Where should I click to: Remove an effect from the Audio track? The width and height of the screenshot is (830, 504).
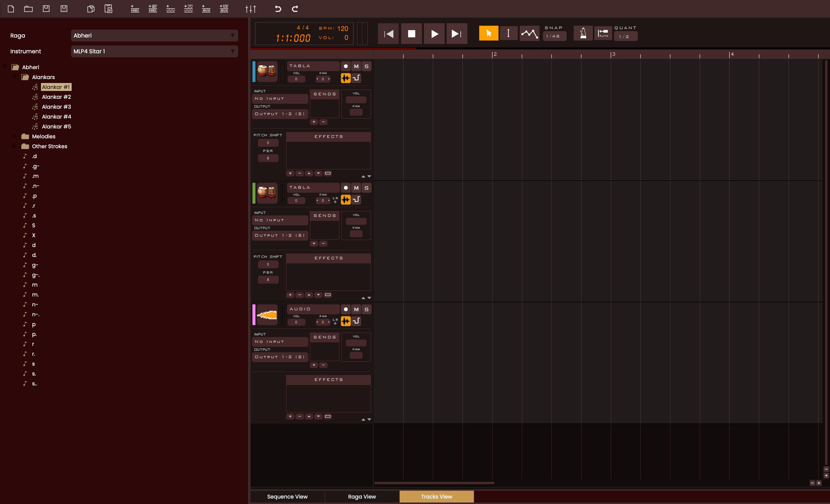299,416
